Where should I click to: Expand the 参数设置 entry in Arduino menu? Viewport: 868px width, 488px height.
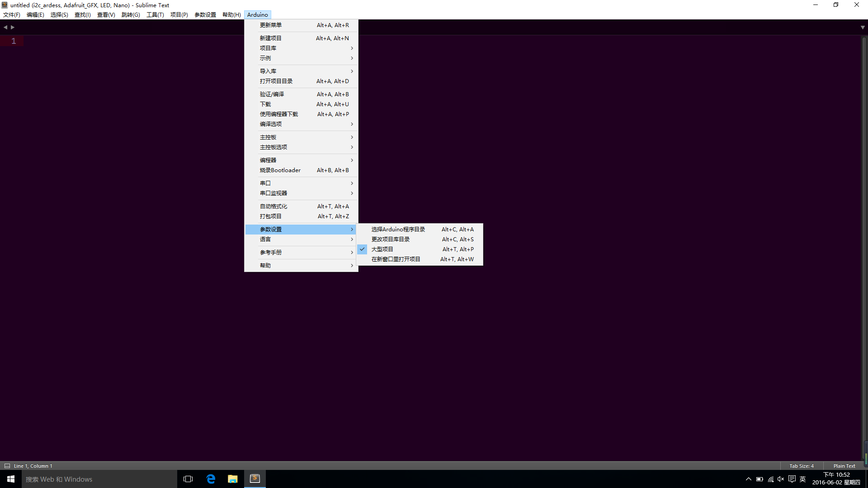pos(301,229)
